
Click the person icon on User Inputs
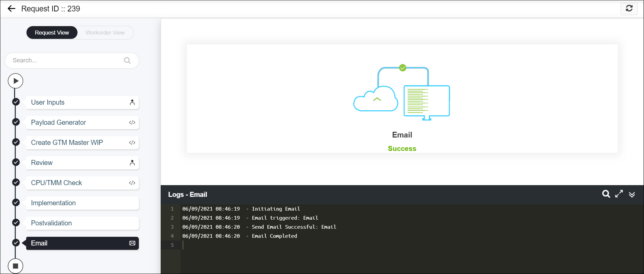tap(132, 102)
